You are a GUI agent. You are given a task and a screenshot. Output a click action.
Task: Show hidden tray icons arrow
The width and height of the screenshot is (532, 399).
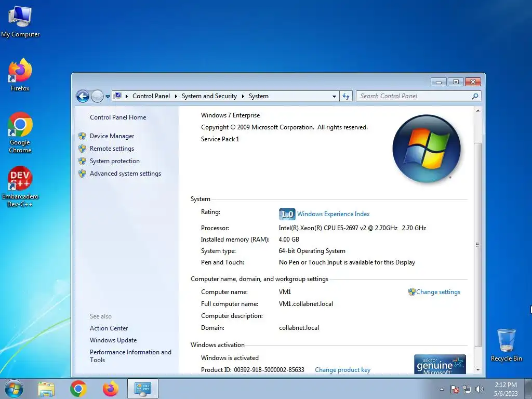(x=442, y=389)
